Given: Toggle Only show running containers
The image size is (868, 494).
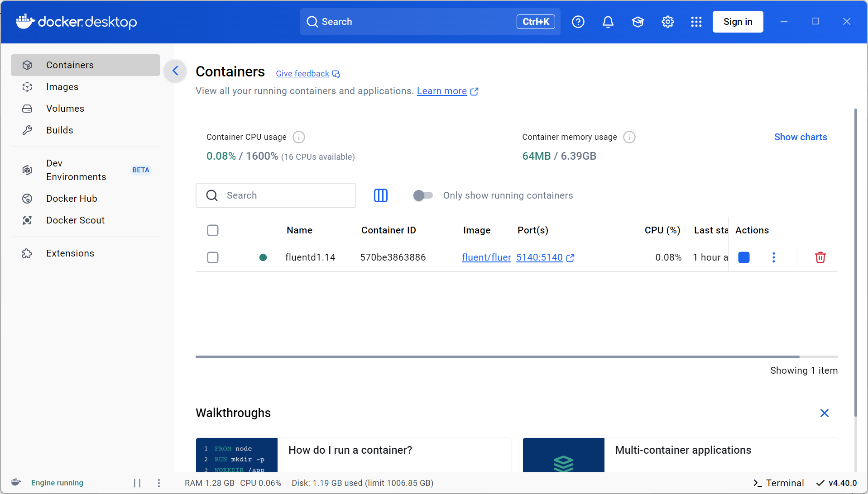Looking at the screenshot, I should point(423,195).
